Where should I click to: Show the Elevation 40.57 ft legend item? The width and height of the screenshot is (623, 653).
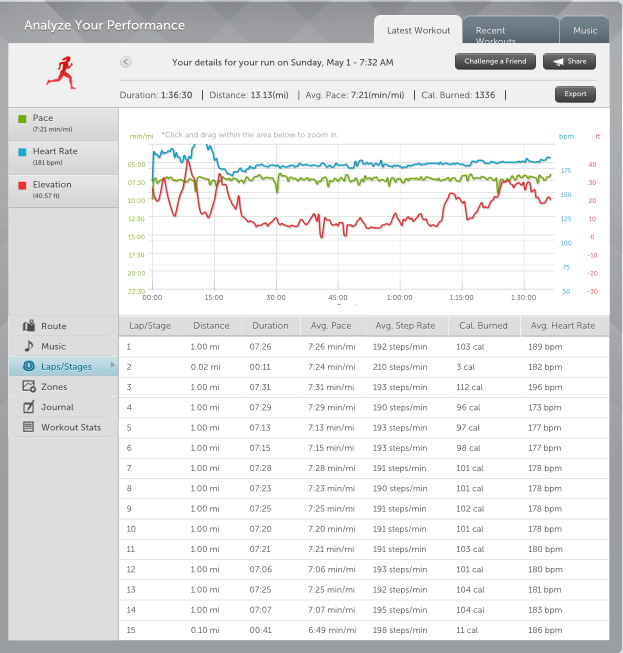tap(64, 190)
